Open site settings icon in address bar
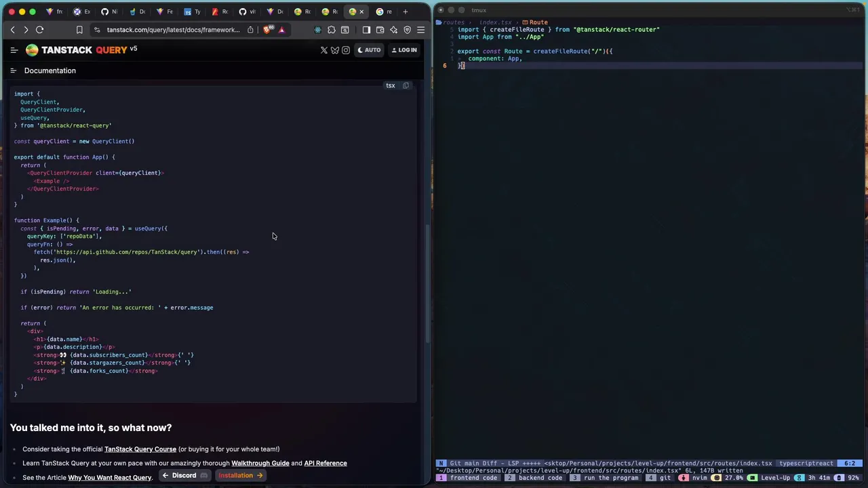This screenshot has height=488, width=868. (97, 30)
